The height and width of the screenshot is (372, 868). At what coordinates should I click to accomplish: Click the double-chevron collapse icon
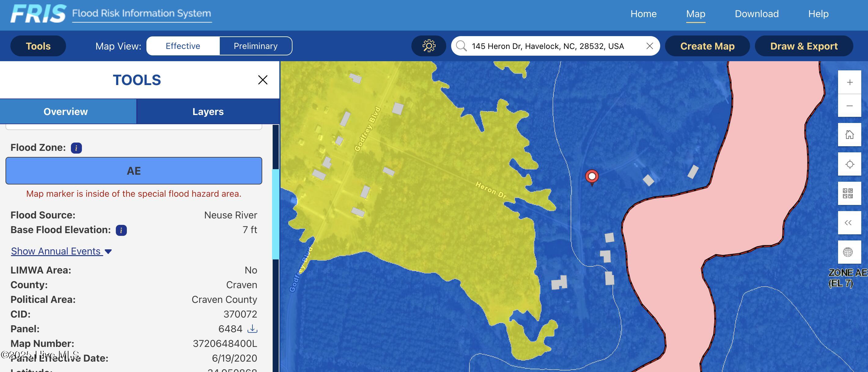[848, 223]
